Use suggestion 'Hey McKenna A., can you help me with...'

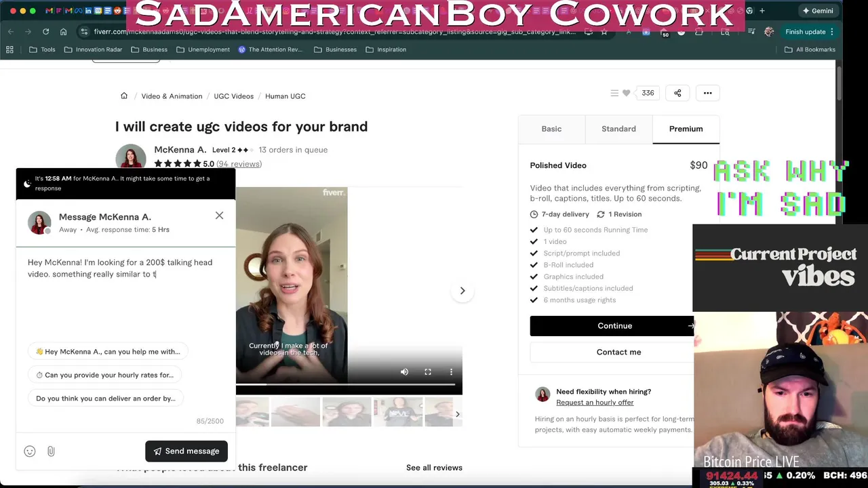click(108, 352)
